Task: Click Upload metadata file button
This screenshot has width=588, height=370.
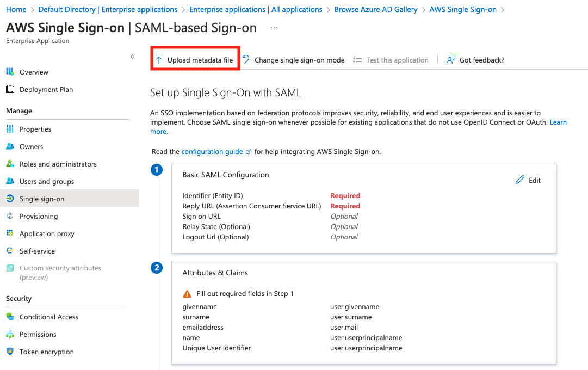Action: click(x=195, y=60)
